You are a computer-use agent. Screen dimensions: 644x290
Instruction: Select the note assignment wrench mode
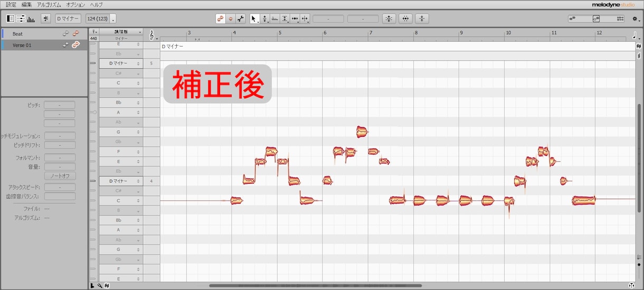[x=241, y=18]
